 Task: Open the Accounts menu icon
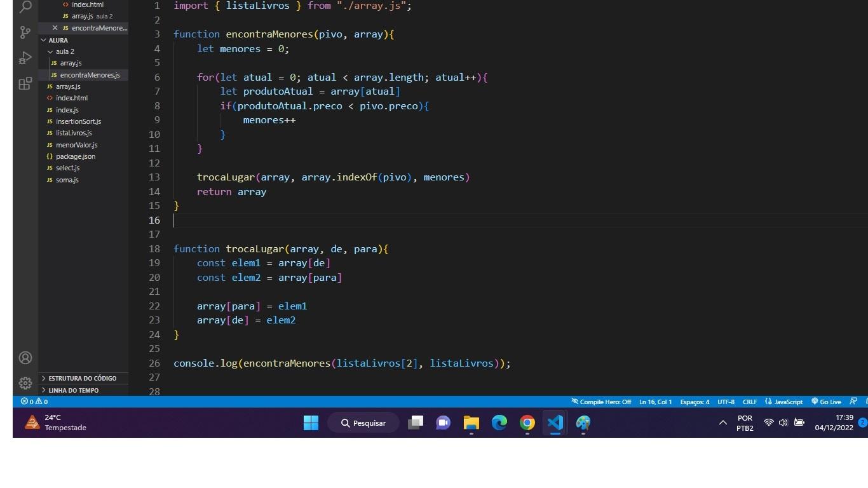25,358
